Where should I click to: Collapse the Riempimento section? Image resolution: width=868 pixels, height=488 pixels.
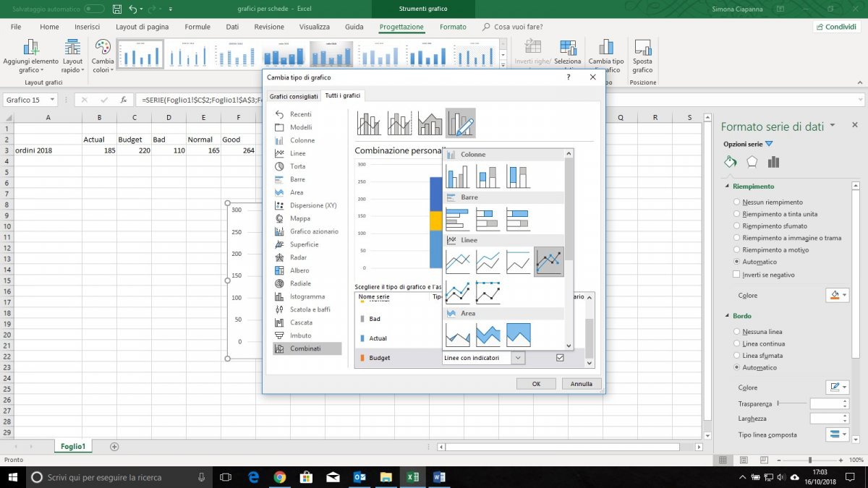(726, 186)
